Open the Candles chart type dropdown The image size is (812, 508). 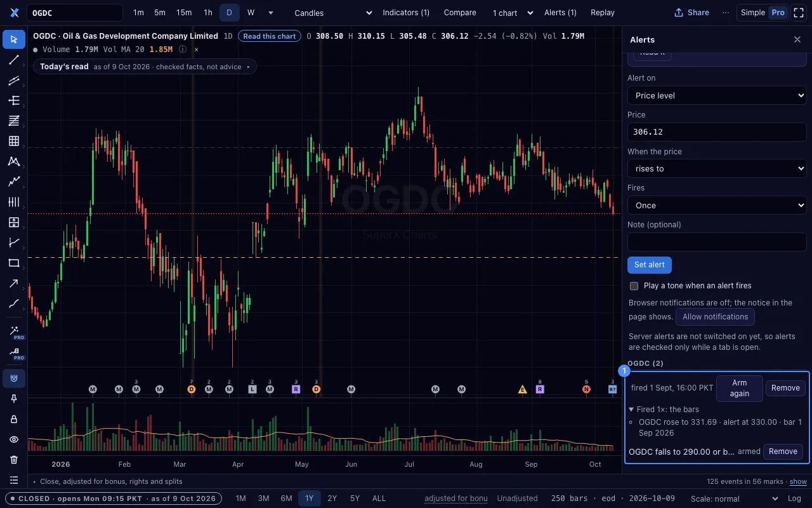[x=333, y=13]
